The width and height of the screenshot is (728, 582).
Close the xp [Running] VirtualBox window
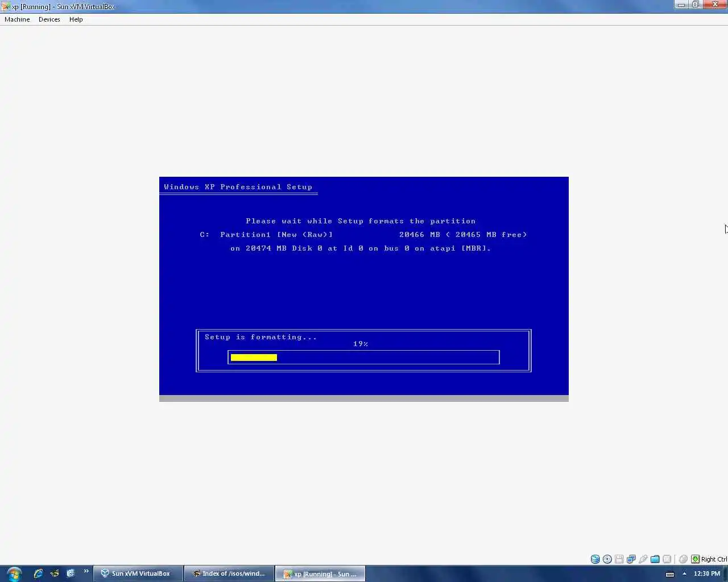pyautogui.click(x=715, y=5)
